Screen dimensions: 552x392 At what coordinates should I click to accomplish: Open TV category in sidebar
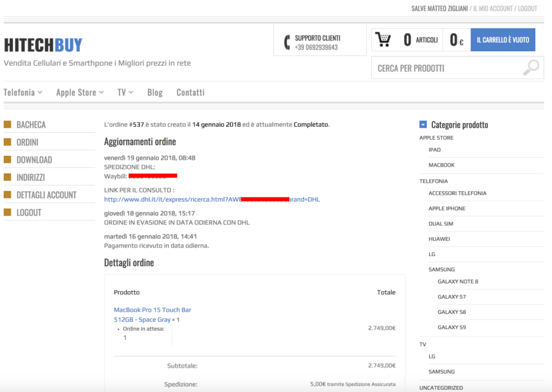(423, 345)
